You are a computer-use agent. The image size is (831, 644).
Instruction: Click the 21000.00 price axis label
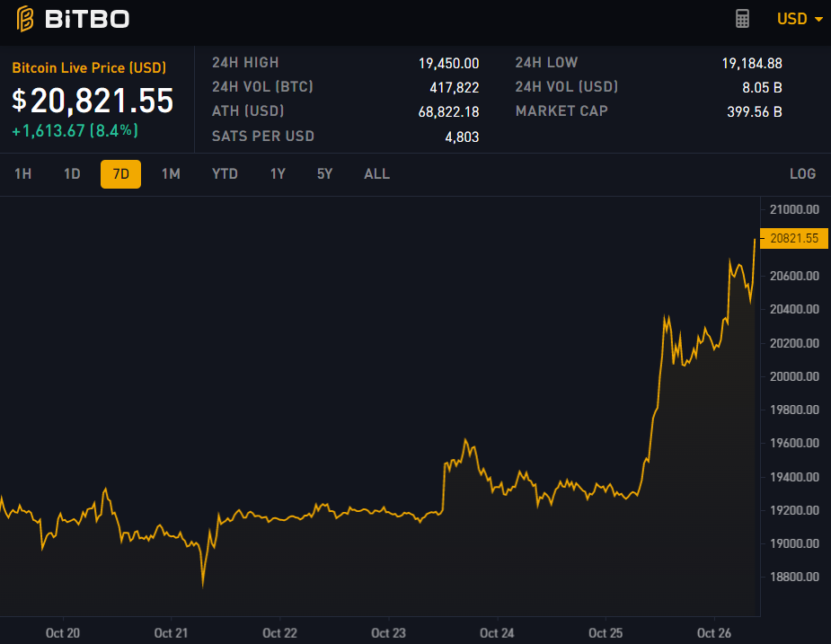[x=794, y=209]
